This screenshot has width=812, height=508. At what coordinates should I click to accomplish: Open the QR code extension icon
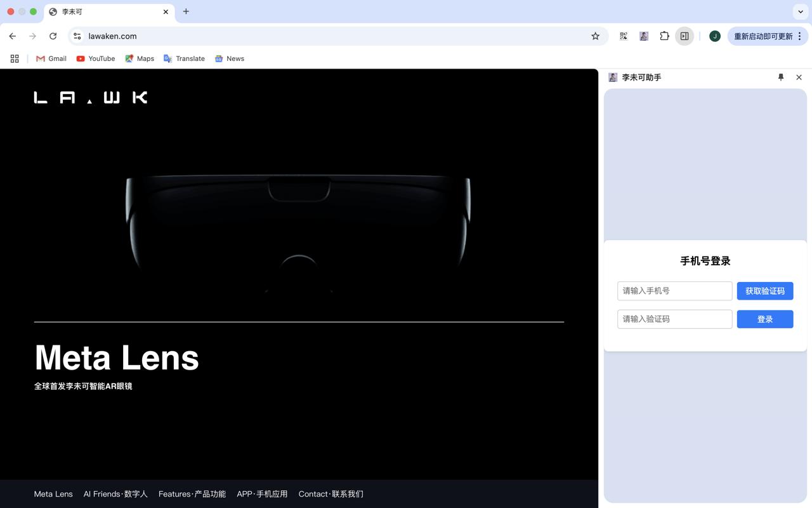624,36
